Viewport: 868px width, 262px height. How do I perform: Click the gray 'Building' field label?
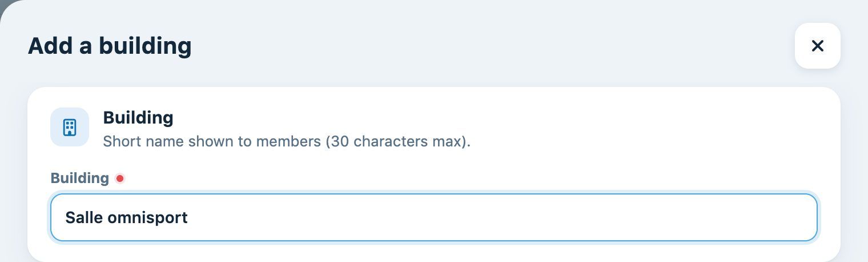pos(79,178)
